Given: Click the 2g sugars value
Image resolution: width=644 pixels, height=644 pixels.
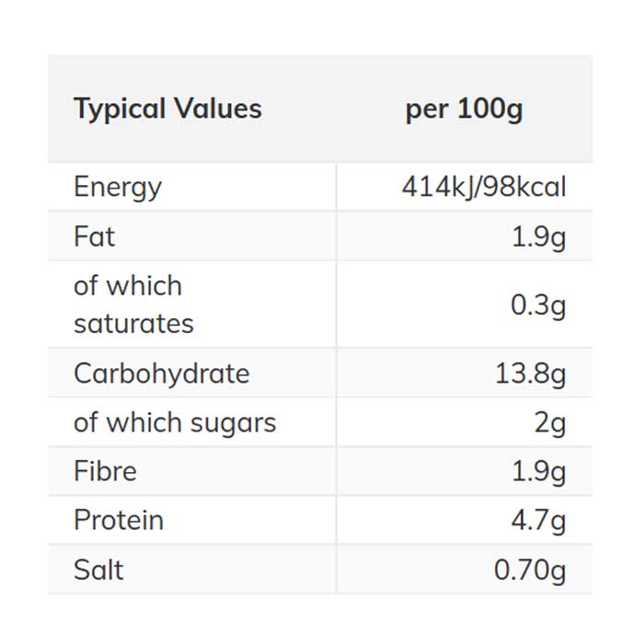Looking at the screenshot, I should (549, 422).
